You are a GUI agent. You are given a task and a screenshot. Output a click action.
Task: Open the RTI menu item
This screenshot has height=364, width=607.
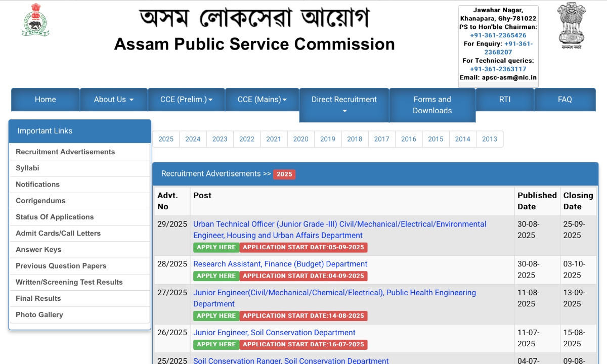[505, 100]
